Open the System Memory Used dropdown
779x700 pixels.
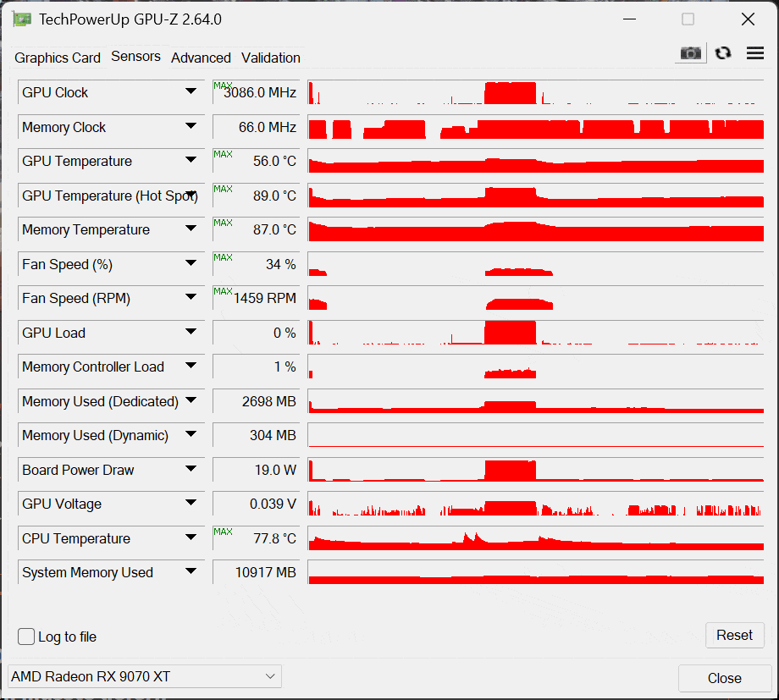tap(191, 571)
